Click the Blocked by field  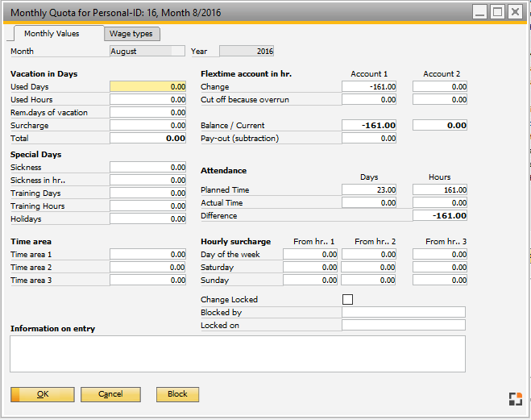[x=404, y=313]
